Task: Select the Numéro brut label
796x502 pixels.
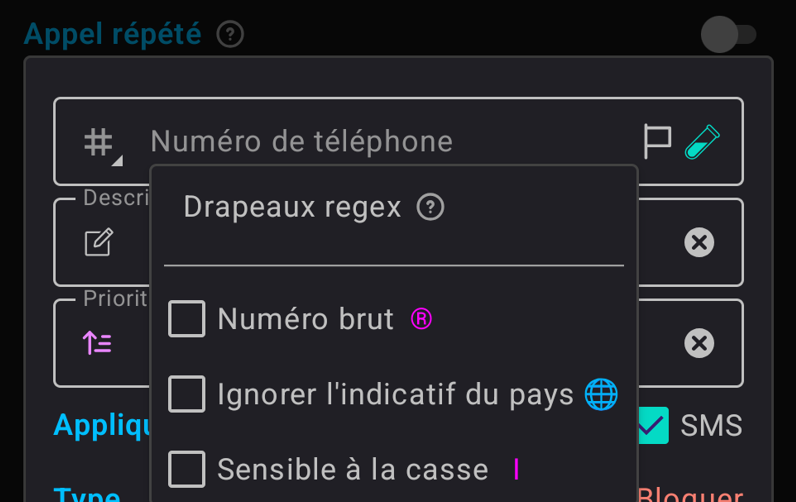Action: pyautogui.click(x=305, y=319)
